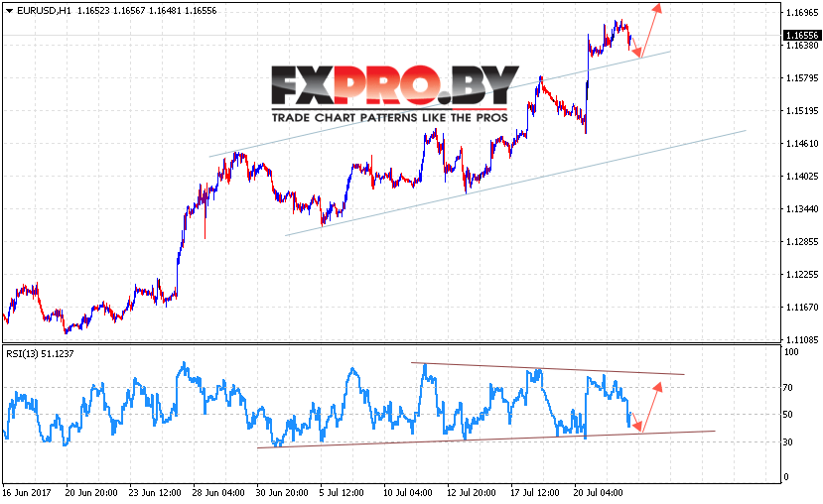Click the RSI scale level 0
Screen dimensions: 823x504
785,477
